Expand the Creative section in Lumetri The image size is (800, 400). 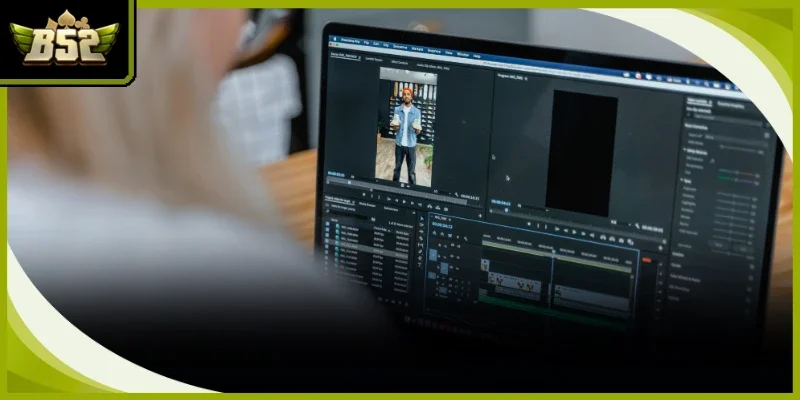pyautogui.click(x=678, y=255)
